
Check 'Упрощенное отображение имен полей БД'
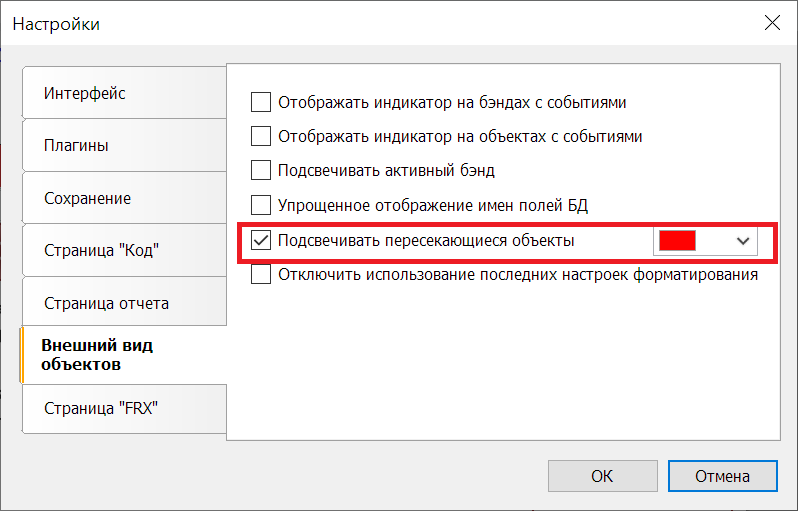coord(261,205)
